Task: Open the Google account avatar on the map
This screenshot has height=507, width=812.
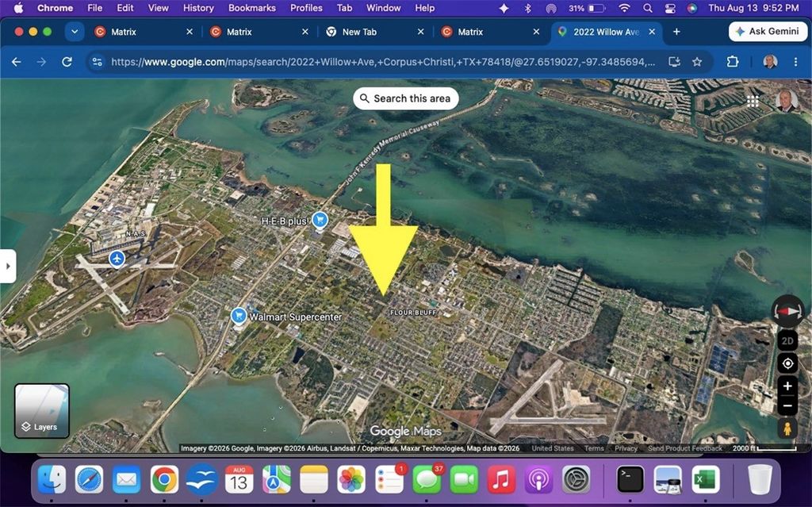Action: [786, 101]
